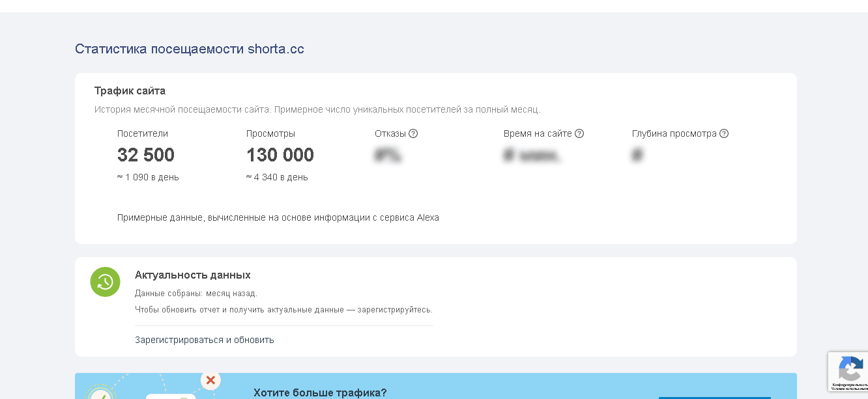Click the Актуальность данных title
The height and width of the screenshot is (399, 868).
pos(192,275)
